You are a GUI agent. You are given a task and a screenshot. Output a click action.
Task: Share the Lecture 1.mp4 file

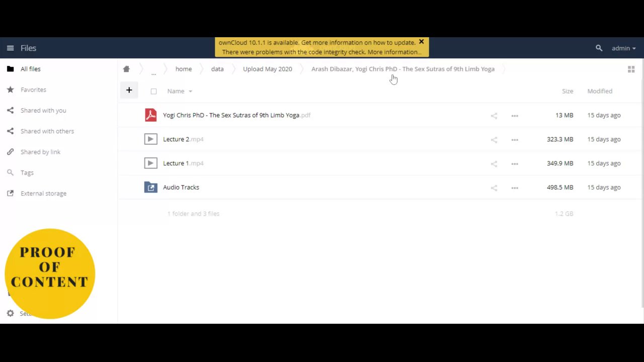point(494,164)
